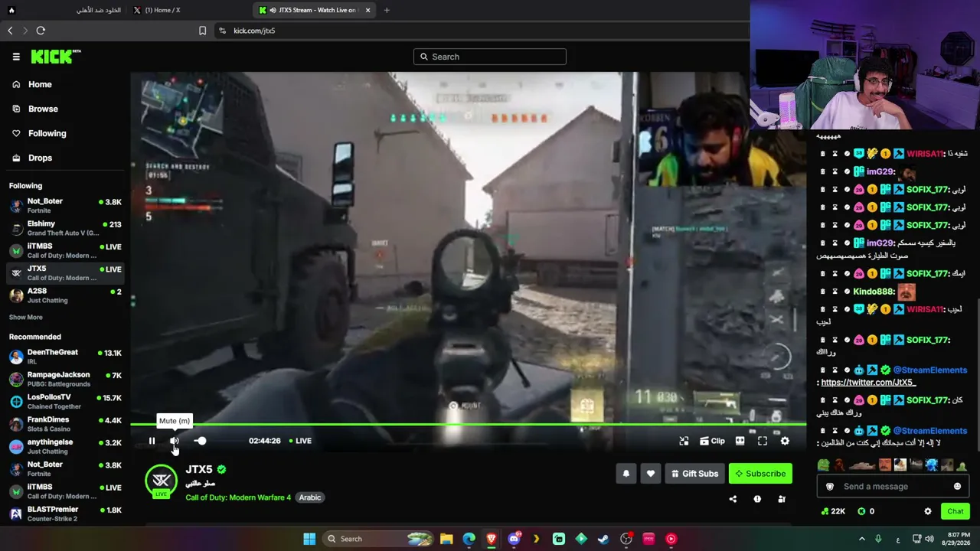Pause the live stream video
This screenshot has width=980, height=551.
tap(152, 441)
